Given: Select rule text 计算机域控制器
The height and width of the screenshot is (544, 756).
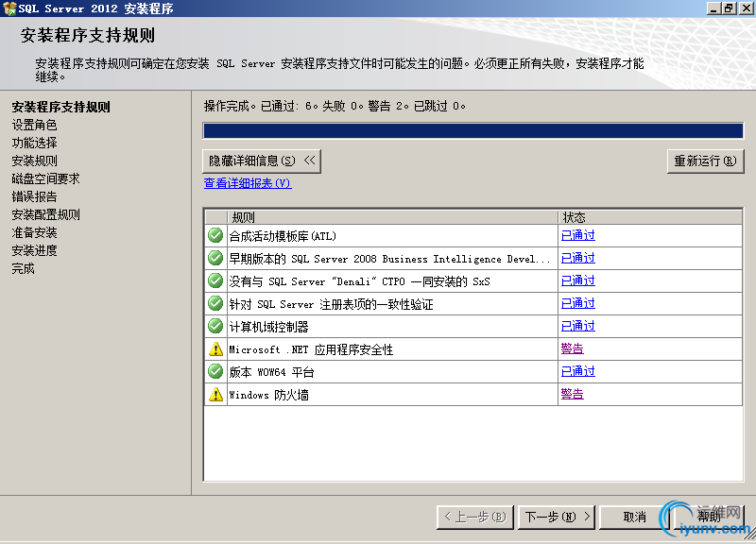Looking at the screenshot, I should pos(268,327).
